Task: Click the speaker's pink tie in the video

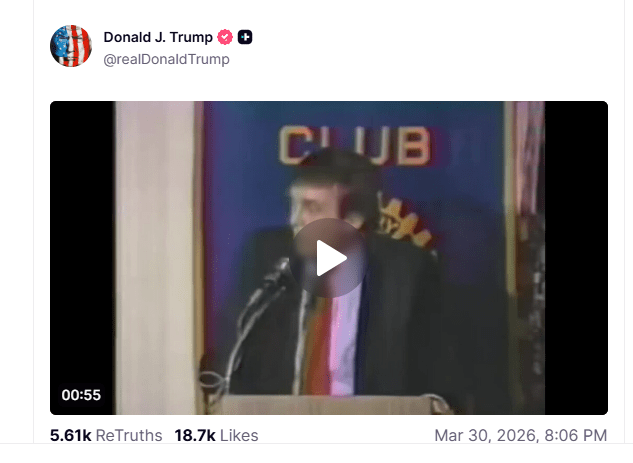Action: click(342, 343)
